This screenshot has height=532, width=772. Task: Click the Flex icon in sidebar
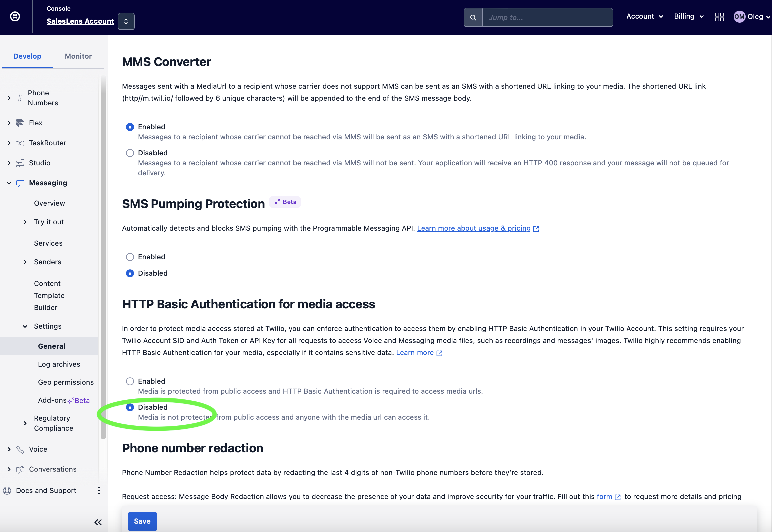pyautogui.click(x=20, y=123)
